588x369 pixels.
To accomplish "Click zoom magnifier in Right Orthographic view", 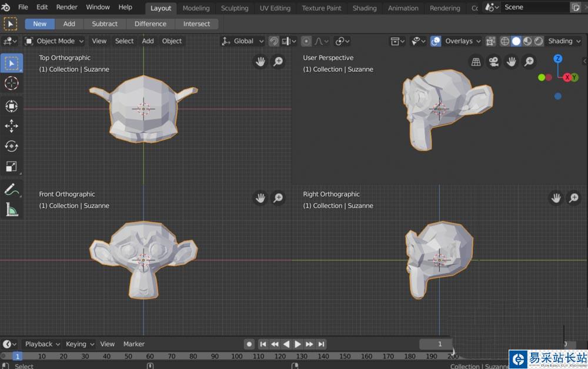I will click(574, 198).
